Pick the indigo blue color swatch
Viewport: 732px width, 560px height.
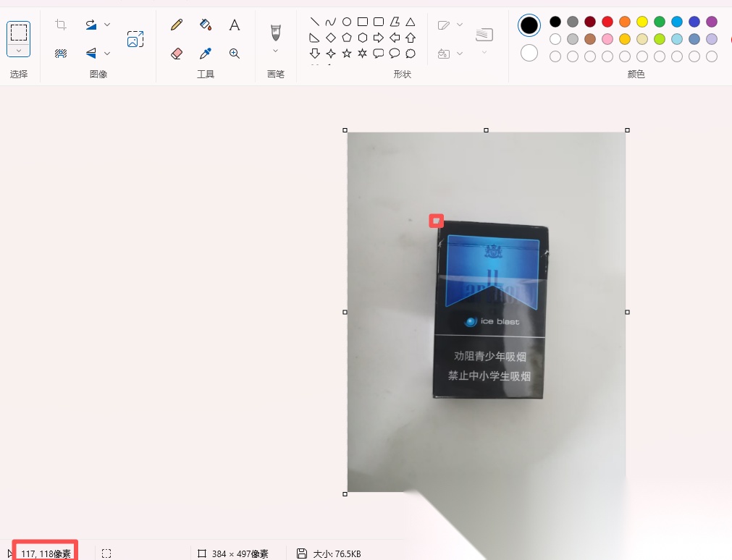click(694, 22)
